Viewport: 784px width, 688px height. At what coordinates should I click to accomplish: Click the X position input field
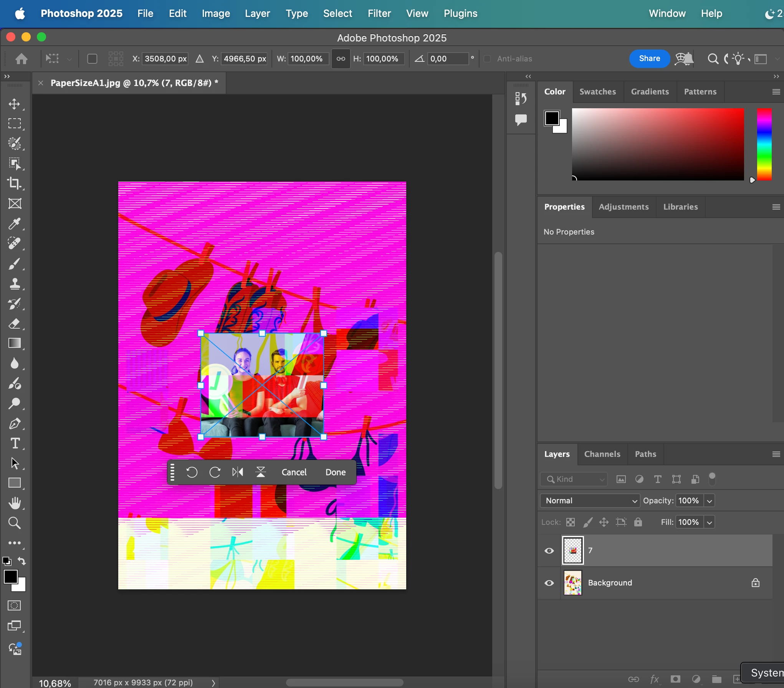[165, 59]
